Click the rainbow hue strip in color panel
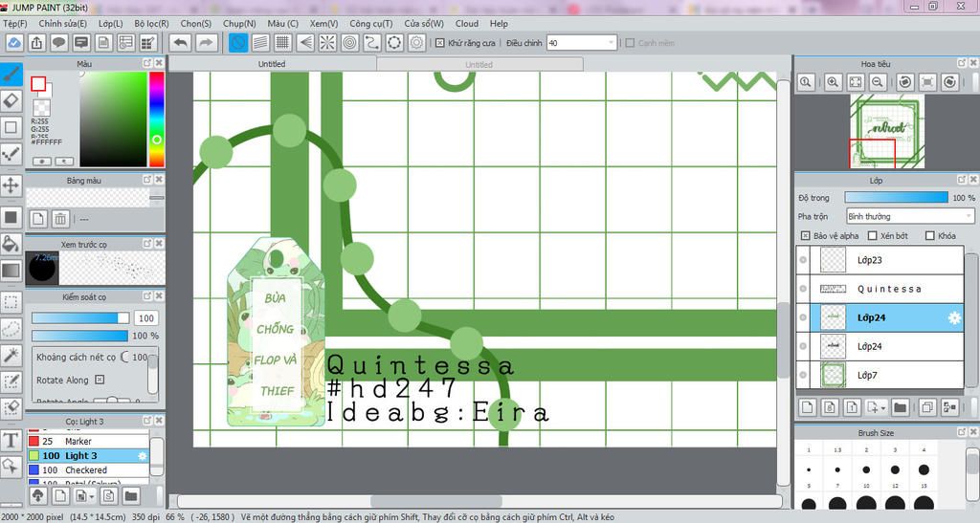980x523 pixels. tap(157, 120)
